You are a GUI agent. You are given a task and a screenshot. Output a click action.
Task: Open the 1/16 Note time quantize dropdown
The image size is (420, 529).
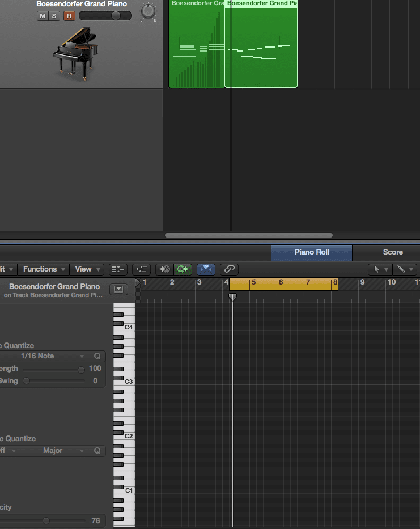click(x=44, y=356)
